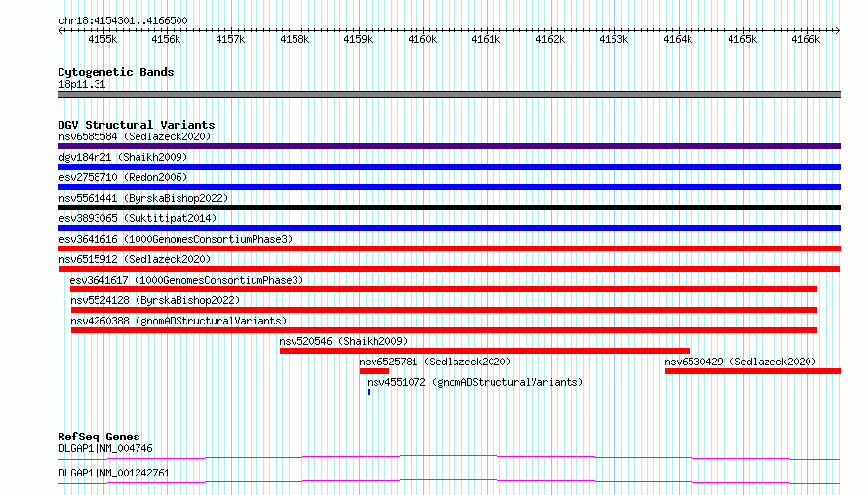The height and width of the screenshot is (495, 868).
Task: Click the 4157k ruler tick label
Action: (230, 39)
